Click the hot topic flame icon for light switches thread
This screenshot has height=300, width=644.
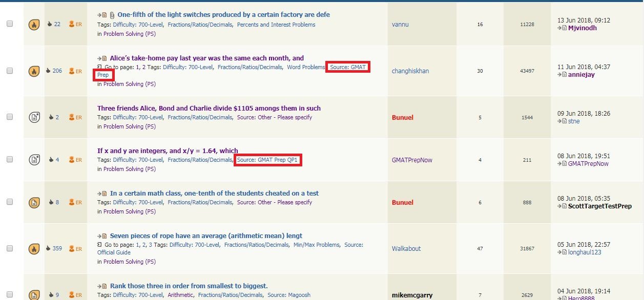34,24
